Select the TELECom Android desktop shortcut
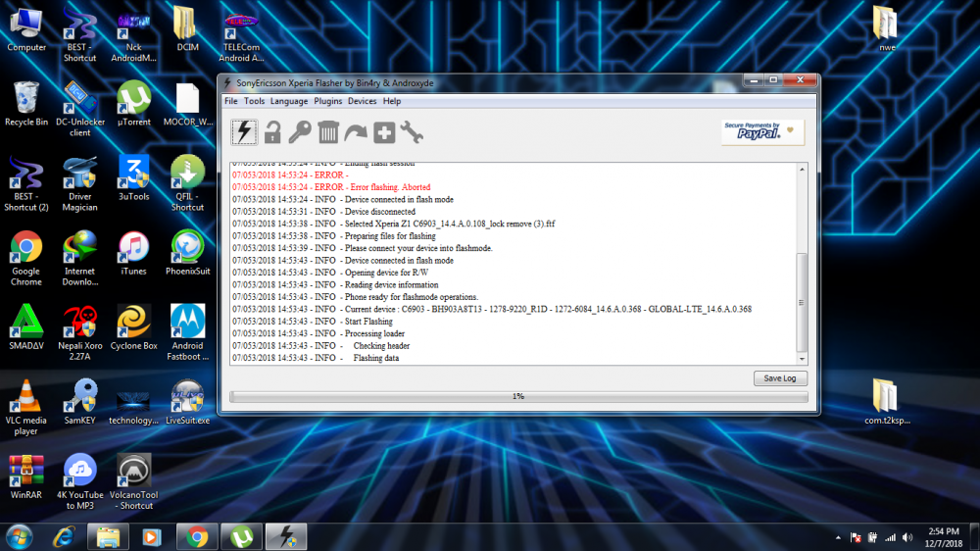The width and height of the screenshot is (980, 551). pos(241,35)
